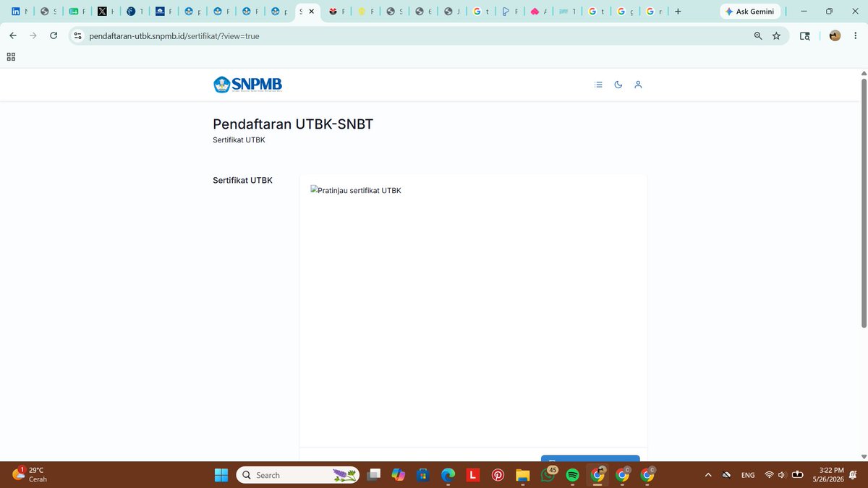The width and height of the screenshot is (868, 488).
Task: Click the broken Pratinjau sertifikat UTBK image
Action: point(356,191)
